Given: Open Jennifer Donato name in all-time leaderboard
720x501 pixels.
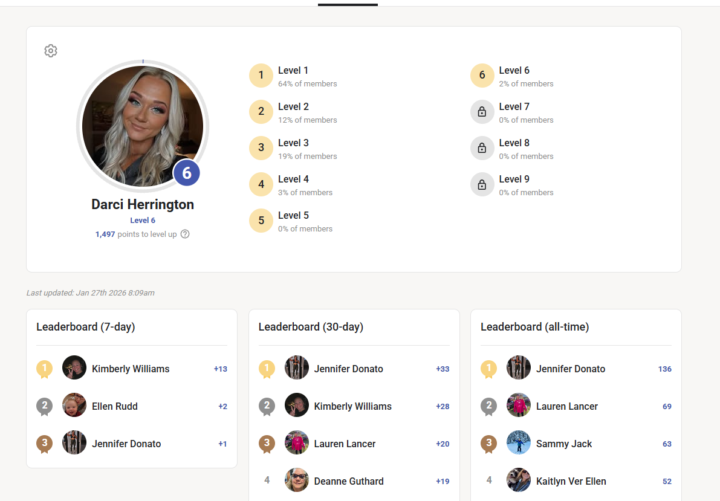Looking at the screenshot, I should 571,369.
